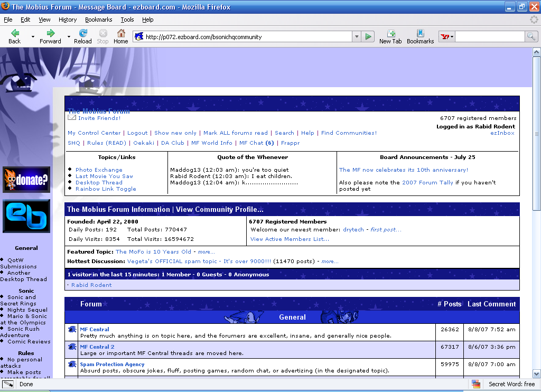Open the search engine selector dropdown

(446, 37)
